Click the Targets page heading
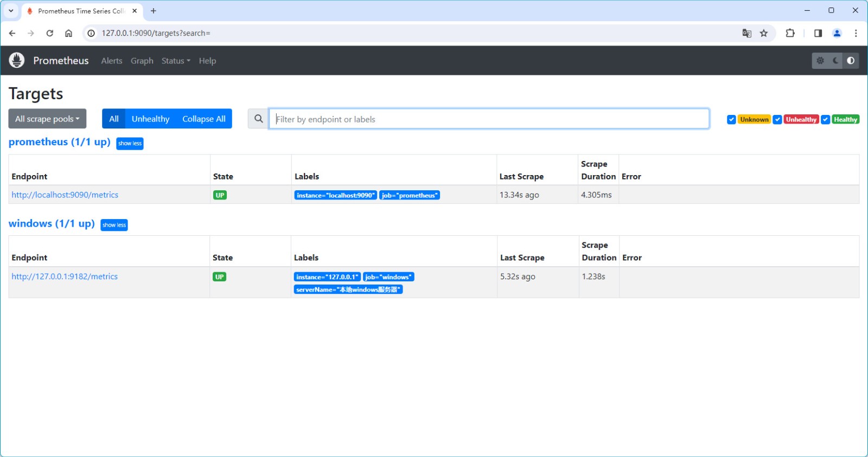This screenshot has width=868, height=457. click(36, 94)
